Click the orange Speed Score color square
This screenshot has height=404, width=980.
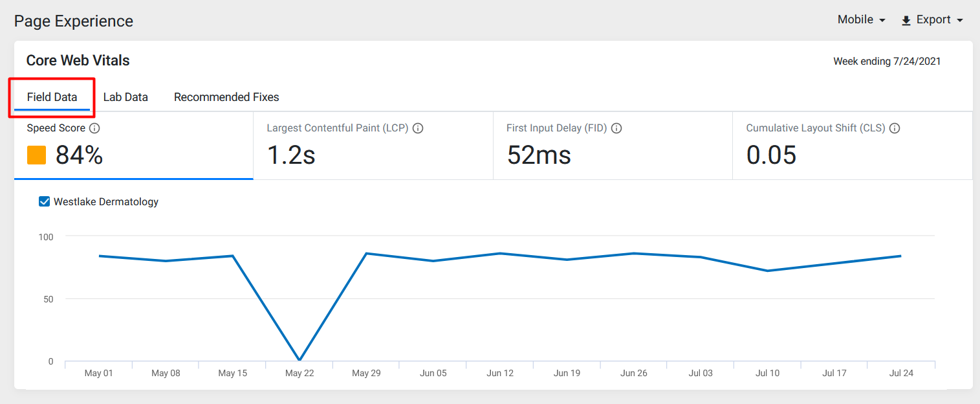[36, 155]
